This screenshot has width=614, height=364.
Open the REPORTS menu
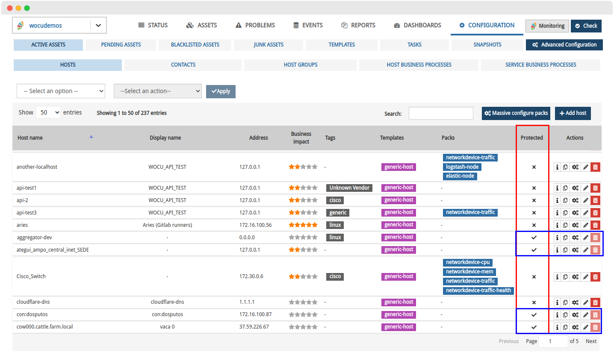(x=358, y=25)
